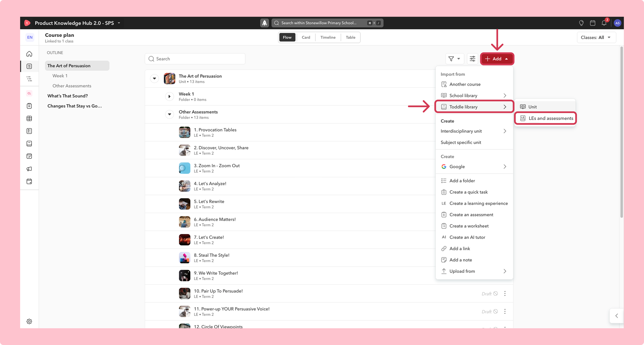Switch to the Flow view tab

point(287,37)
